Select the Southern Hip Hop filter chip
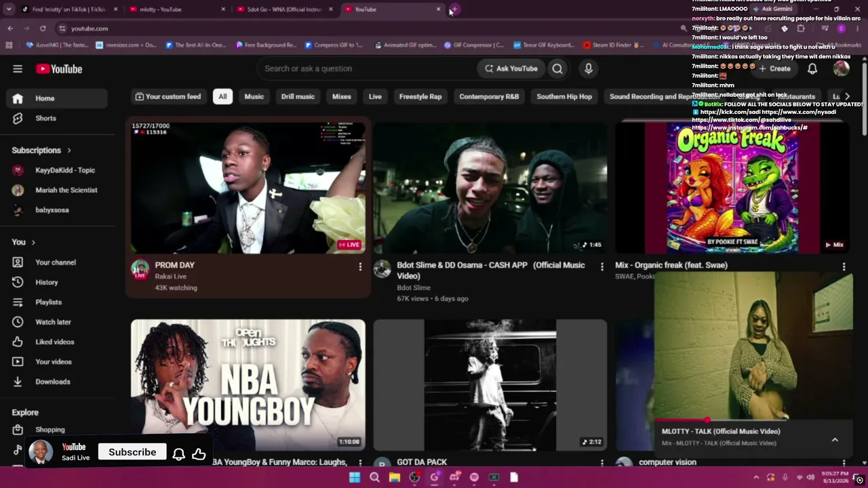The height and width of the screenshot is (488, 868). pos(564,96)
